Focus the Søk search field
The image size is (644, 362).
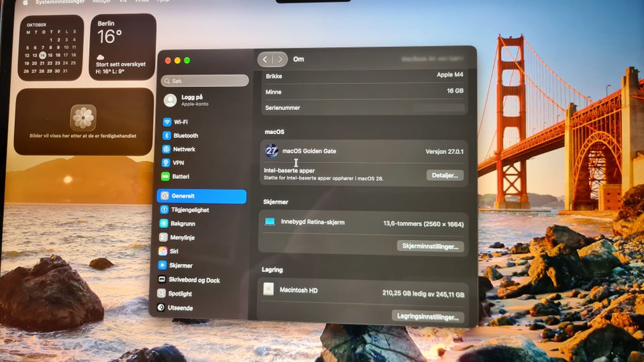[205, 81]
